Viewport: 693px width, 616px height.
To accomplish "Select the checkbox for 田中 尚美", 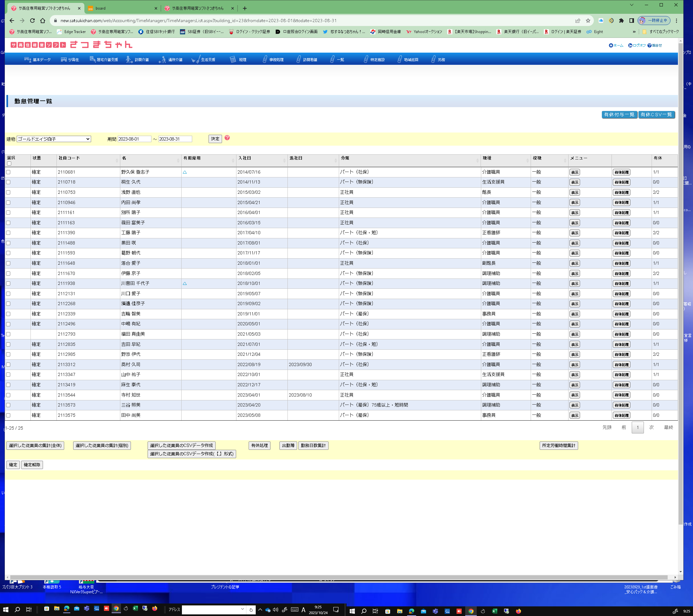I will coord(8,415).
